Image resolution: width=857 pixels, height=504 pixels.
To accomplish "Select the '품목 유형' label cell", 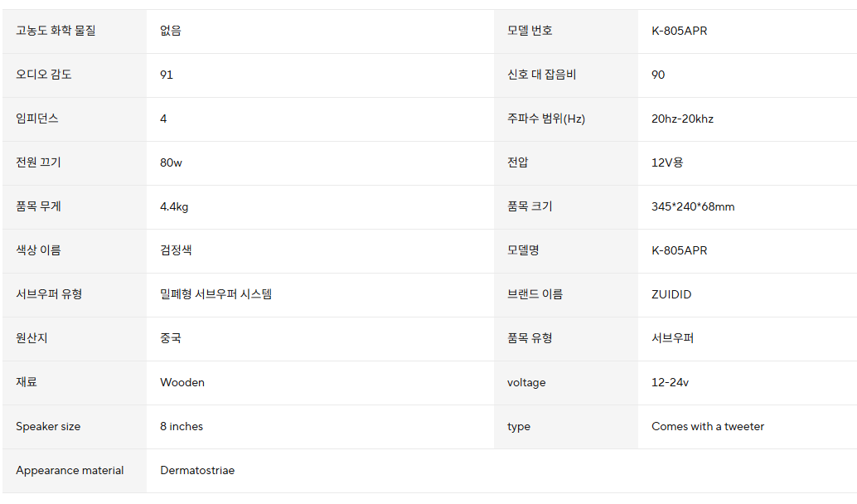I will tap(530, 338).
